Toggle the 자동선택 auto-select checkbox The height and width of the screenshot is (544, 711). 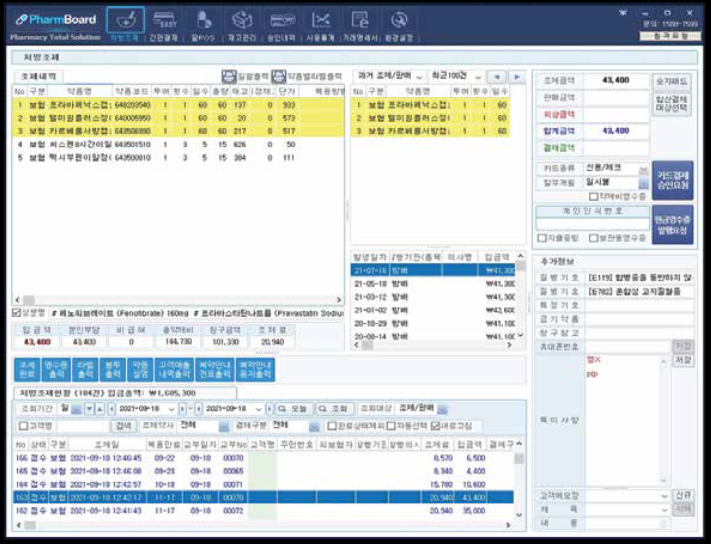click(391, 426)
